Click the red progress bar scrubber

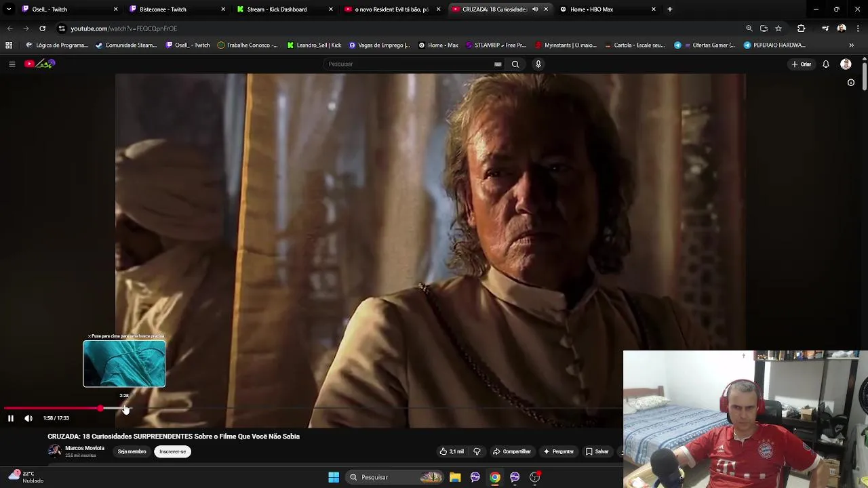(100, 409)
